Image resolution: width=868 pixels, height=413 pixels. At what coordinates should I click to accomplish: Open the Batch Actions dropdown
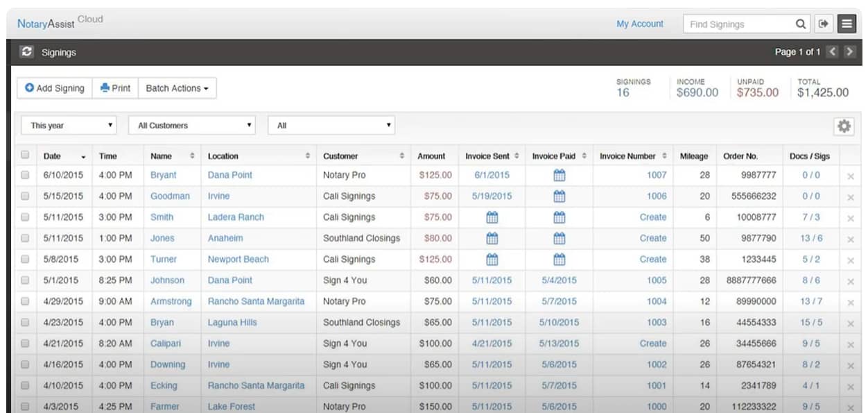177,87
